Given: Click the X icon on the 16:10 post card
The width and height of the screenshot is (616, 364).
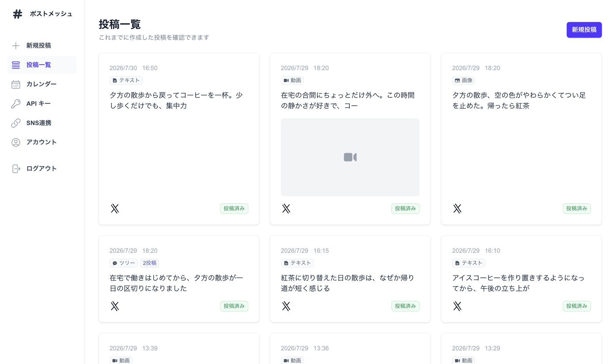Looking at the screenshot, I should (x=457, y=306).
